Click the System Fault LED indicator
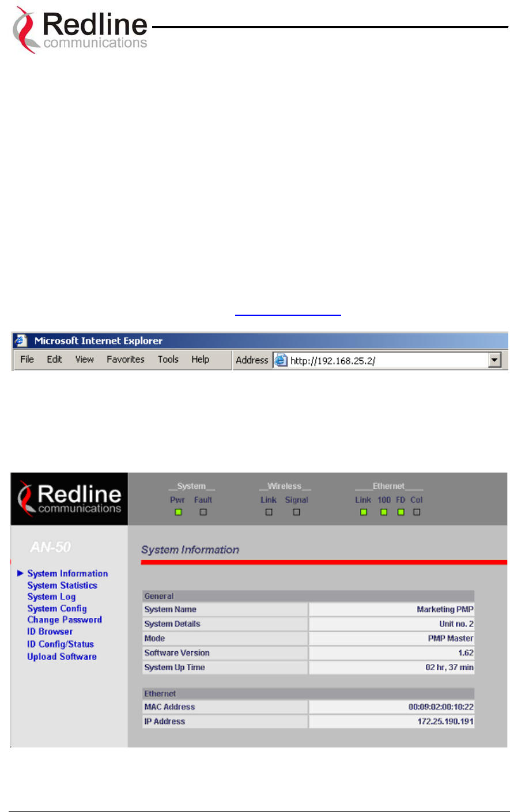 [203, 512]
